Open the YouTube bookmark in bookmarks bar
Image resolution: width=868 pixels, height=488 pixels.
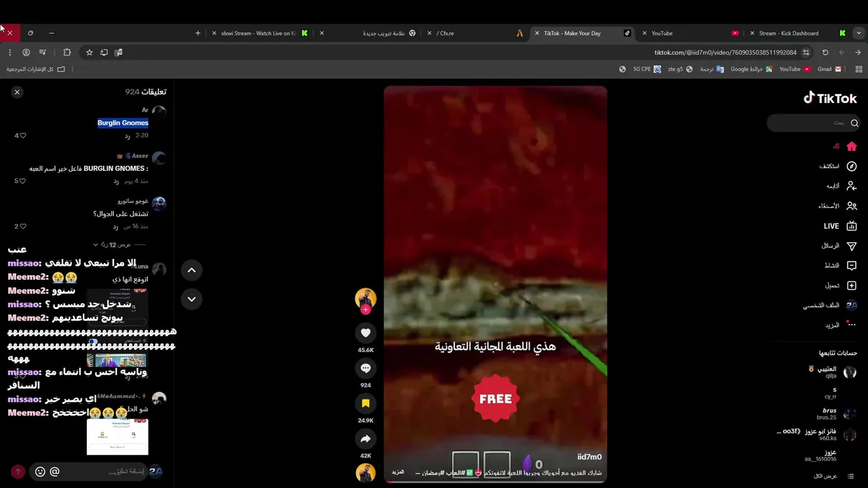[795, 69]
